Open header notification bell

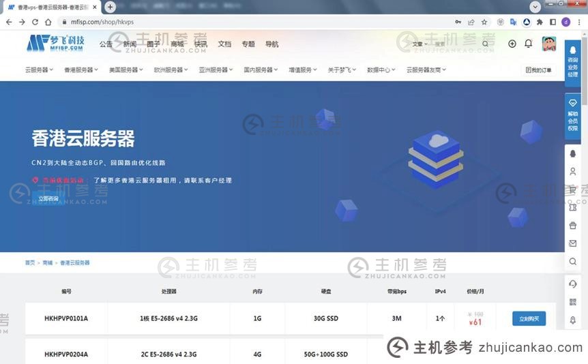pos(529,44)
